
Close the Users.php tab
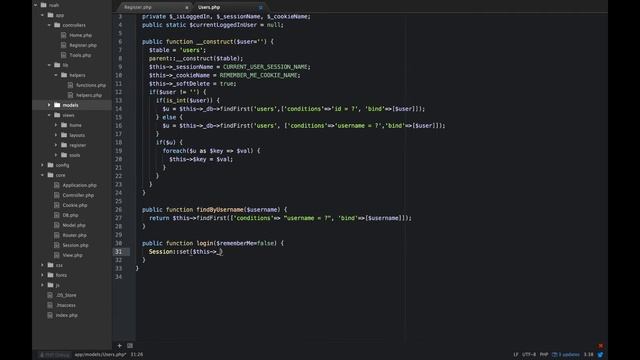pos(260,7)
